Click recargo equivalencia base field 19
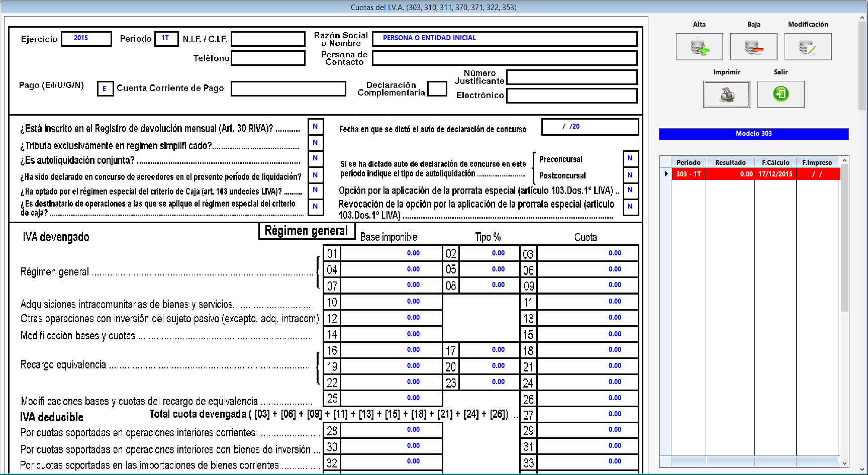The height and width of the screenshot is (475, 868). coord(391,366)
